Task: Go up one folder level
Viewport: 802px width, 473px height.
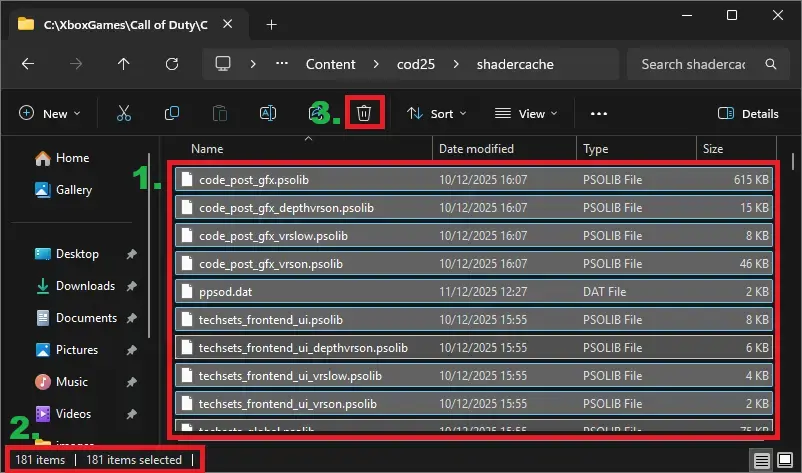Action: [124, 64]
